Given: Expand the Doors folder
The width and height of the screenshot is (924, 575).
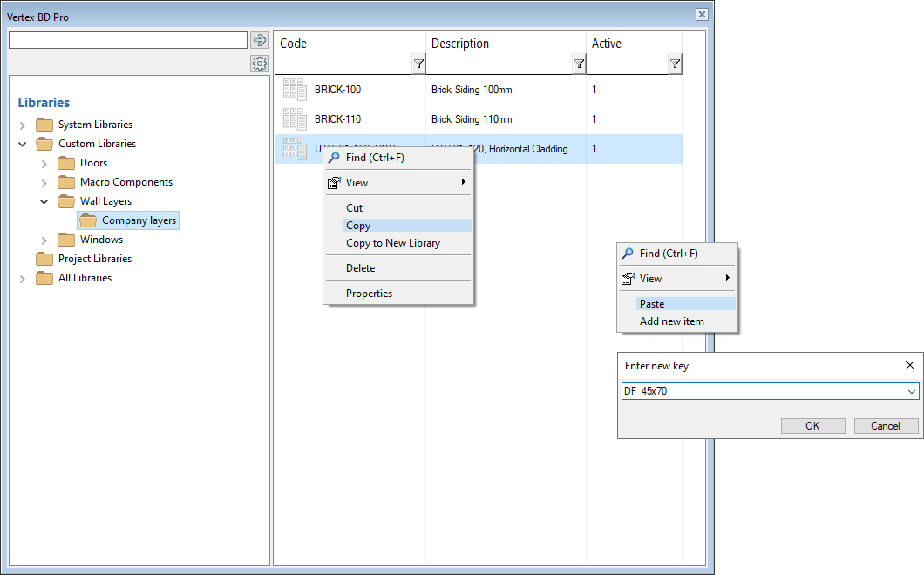Looking at the screenshot, I should [44, 163].
